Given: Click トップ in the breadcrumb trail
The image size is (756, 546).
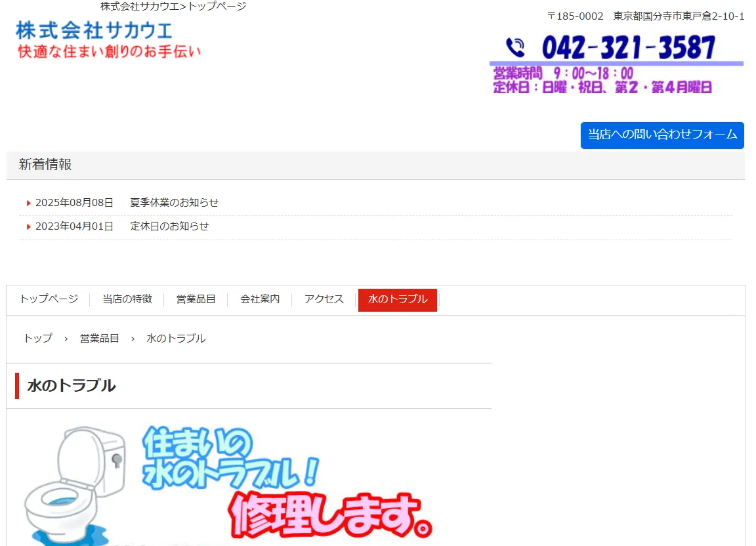Looking at the screenshot, I should (37, 339).
